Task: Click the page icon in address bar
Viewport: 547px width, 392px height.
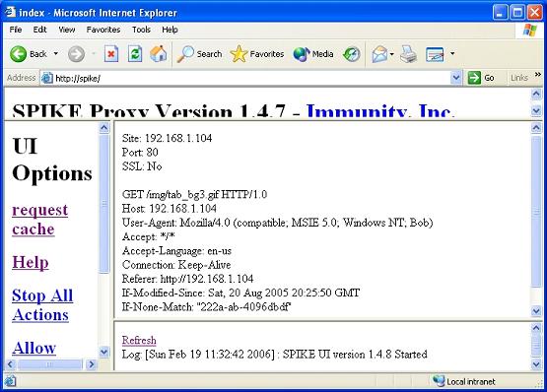Action: [x=46, y=78]
